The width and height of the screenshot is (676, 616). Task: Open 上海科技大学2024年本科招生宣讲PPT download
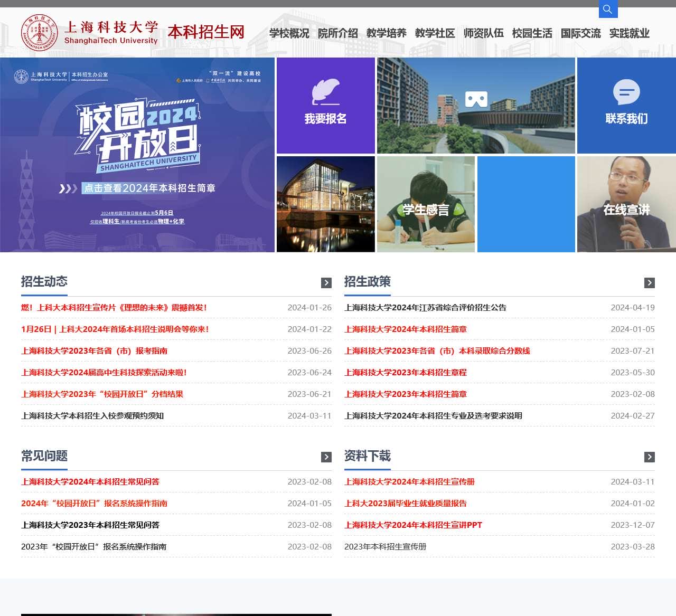[x=414, y=525]
